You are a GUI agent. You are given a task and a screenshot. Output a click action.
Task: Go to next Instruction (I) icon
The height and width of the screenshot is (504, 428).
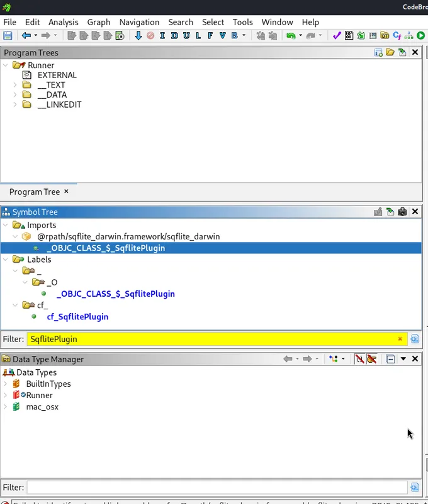pos(162,35)
